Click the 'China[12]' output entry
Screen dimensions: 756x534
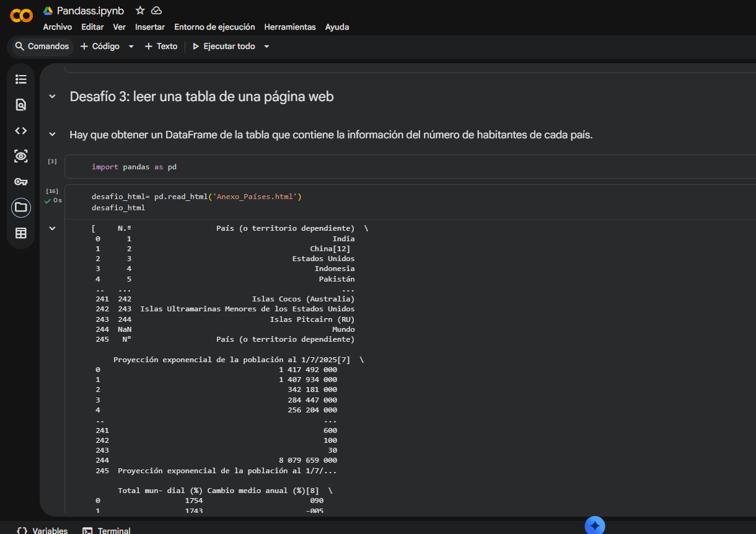(x=330, y=249)
